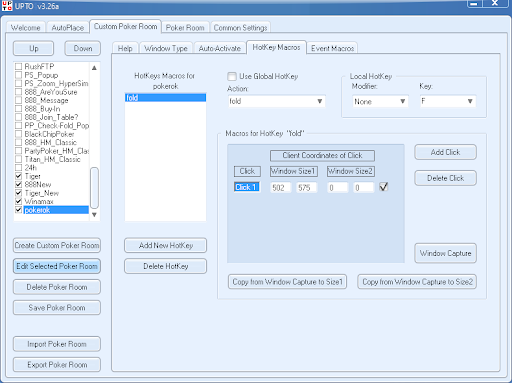
Task: Open the Common Settings tab
Action: 240,28
